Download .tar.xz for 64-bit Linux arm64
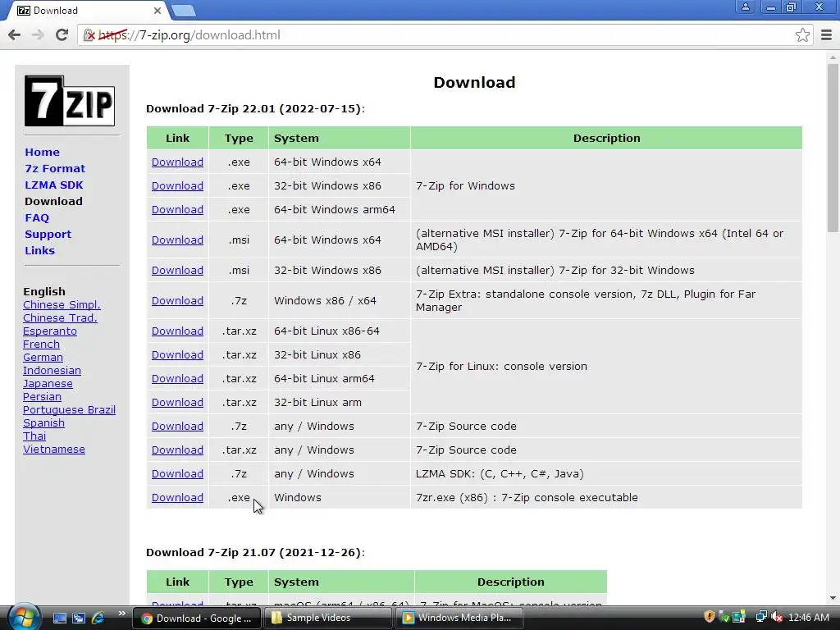The image size is (840, 630). [177, 379]
